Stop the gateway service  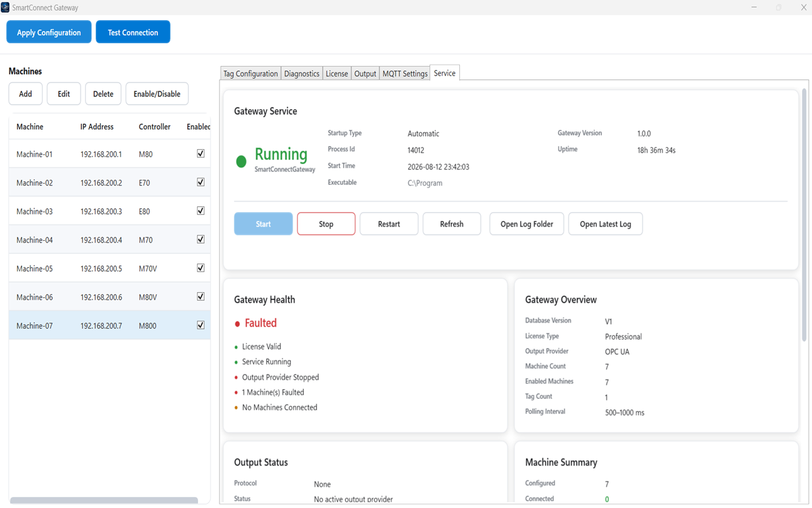coord(326,224)
